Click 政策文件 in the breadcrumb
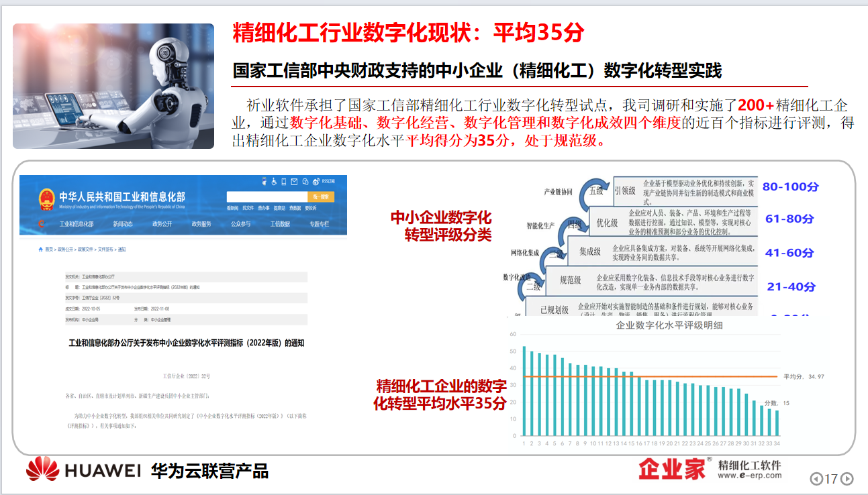This screenshot has height=495, width=868. click(85, 250)
